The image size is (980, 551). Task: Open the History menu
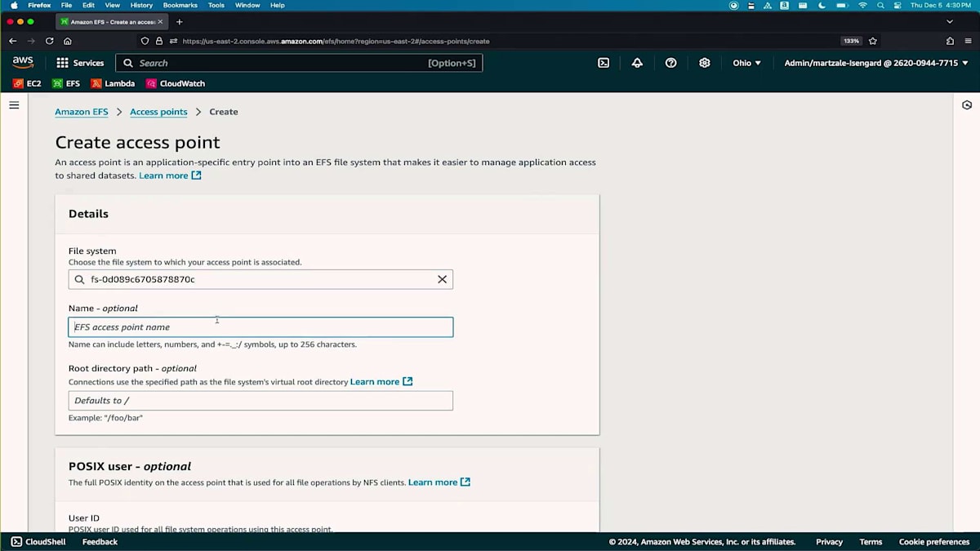(x=141, y=5)
